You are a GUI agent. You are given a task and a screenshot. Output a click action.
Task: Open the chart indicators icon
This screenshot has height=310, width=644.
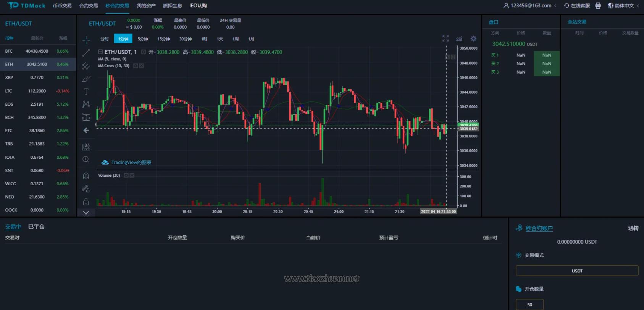pos(459,39)
